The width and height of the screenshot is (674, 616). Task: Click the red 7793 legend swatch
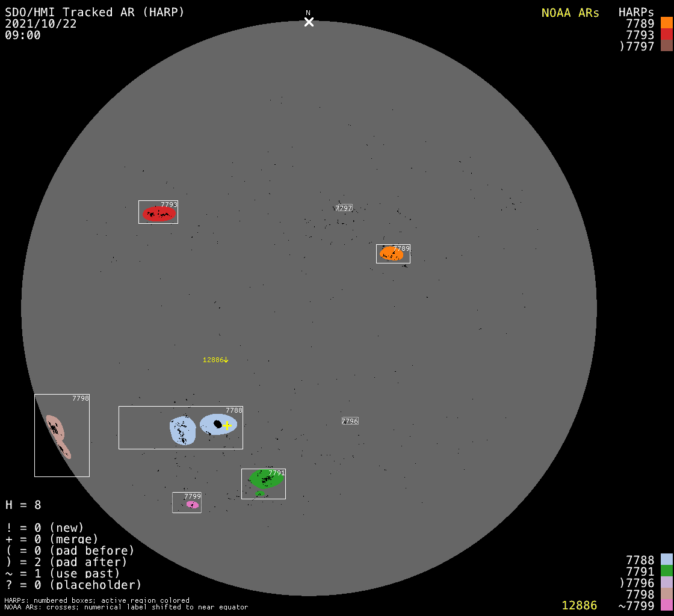[x=666, y=34]
